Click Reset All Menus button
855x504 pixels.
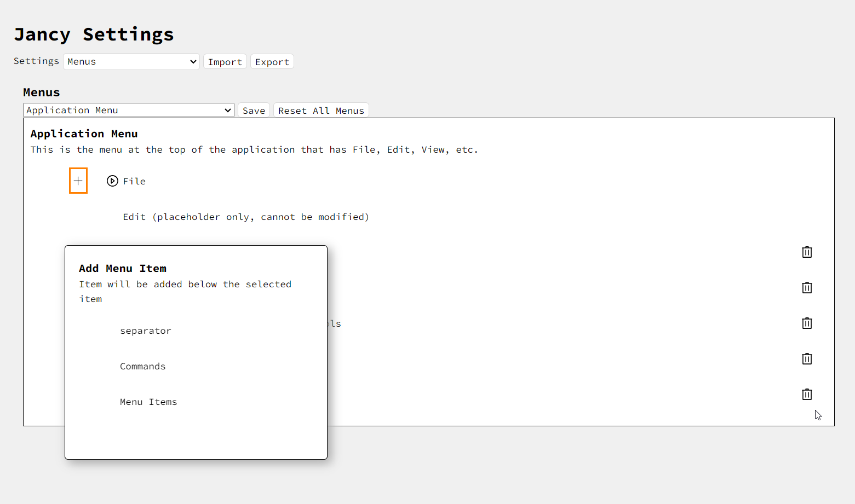(x=321, y=110)
